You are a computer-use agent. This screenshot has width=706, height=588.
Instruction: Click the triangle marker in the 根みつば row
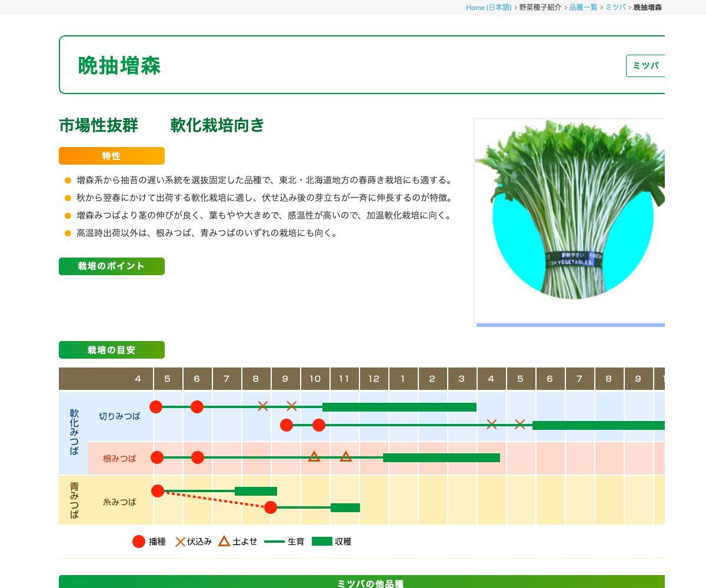[315, 457]
